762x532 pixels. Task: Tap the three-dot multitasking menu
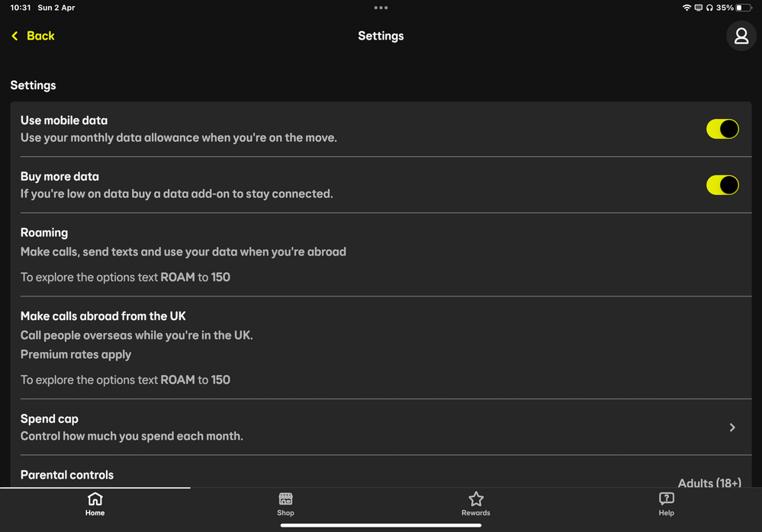381,8
